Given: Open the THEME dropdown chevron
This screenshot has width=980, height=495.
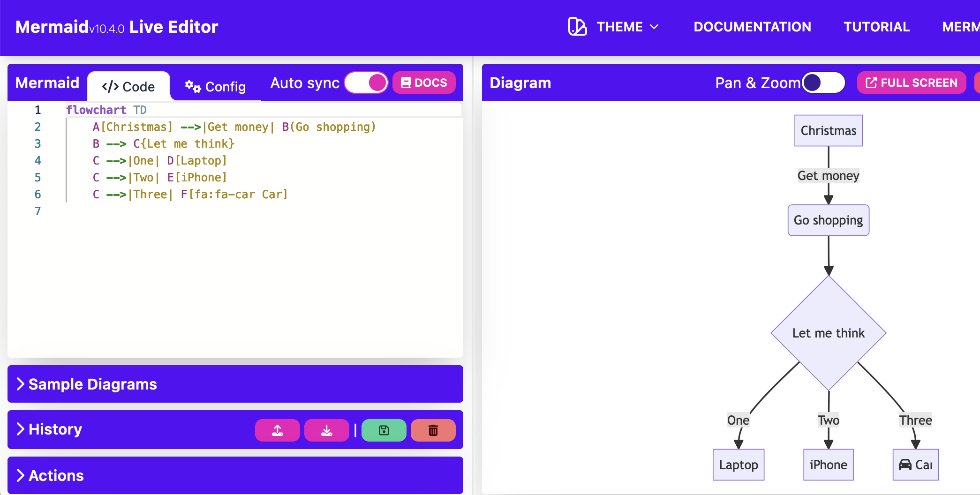Looking at the screenshot, I should pyautogui.click(x=655, y=27).
